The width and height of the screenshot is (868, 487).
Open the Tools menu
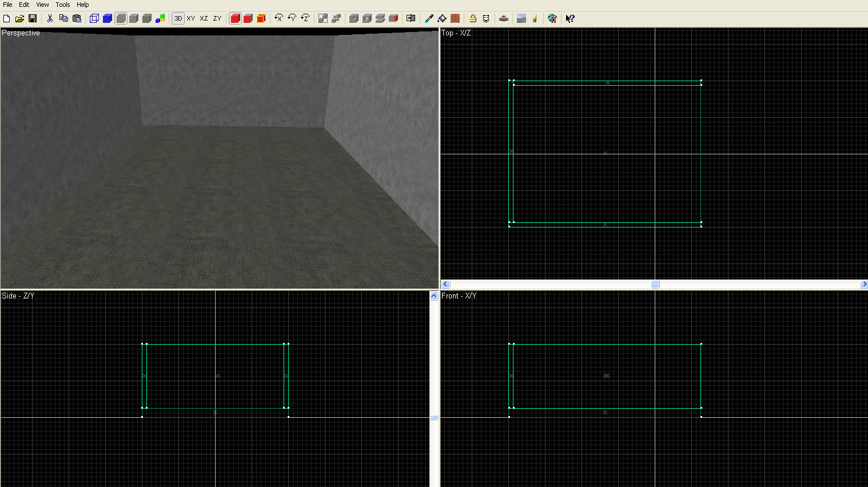[63, 5]
